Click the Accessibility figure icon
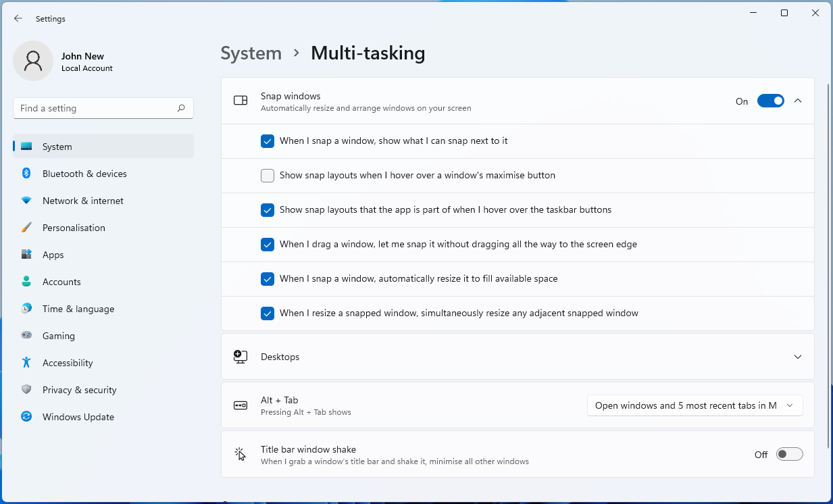Image resolution: width=833 pixels, height=504 pixels. [26, 363]
